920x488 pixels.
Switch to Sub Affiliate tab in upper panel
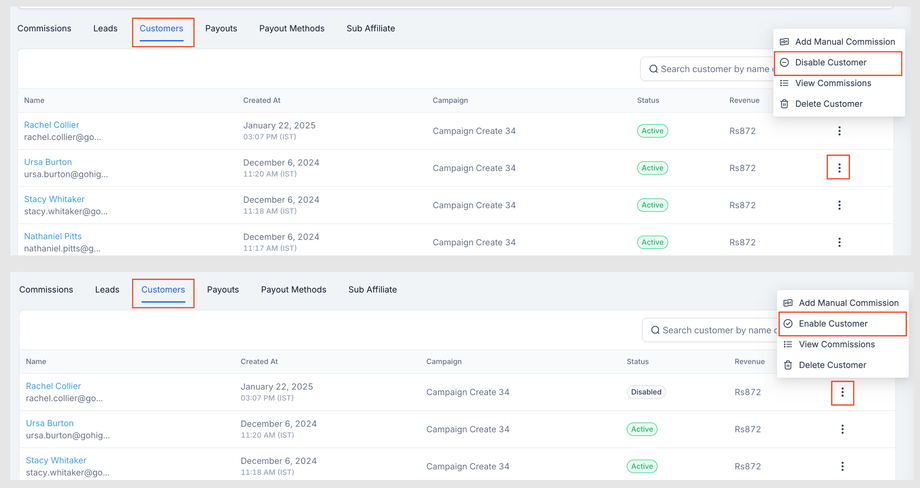[x=371, y=29]
